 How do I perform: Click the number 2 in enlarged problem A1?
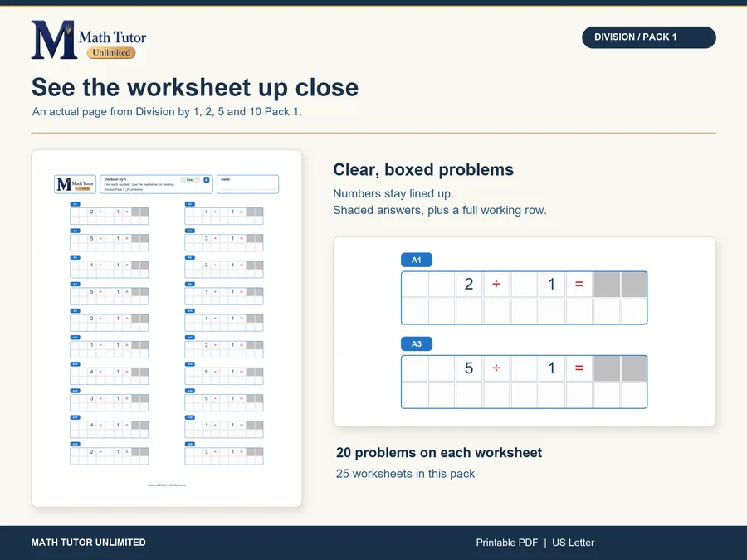click(469, 284)
